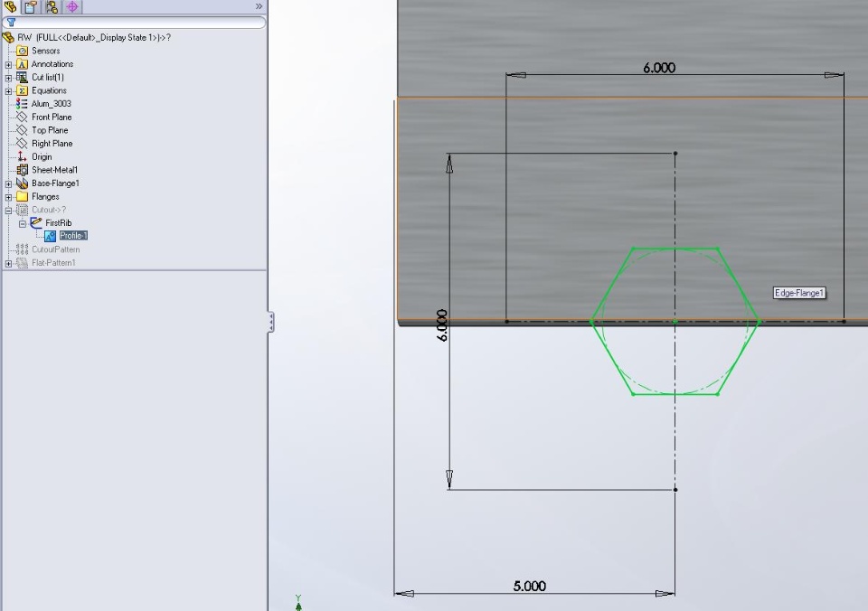This screenshot has width=868, height=611.
Task: Expand the Flanges folder
Action: (x=8, y=198)
